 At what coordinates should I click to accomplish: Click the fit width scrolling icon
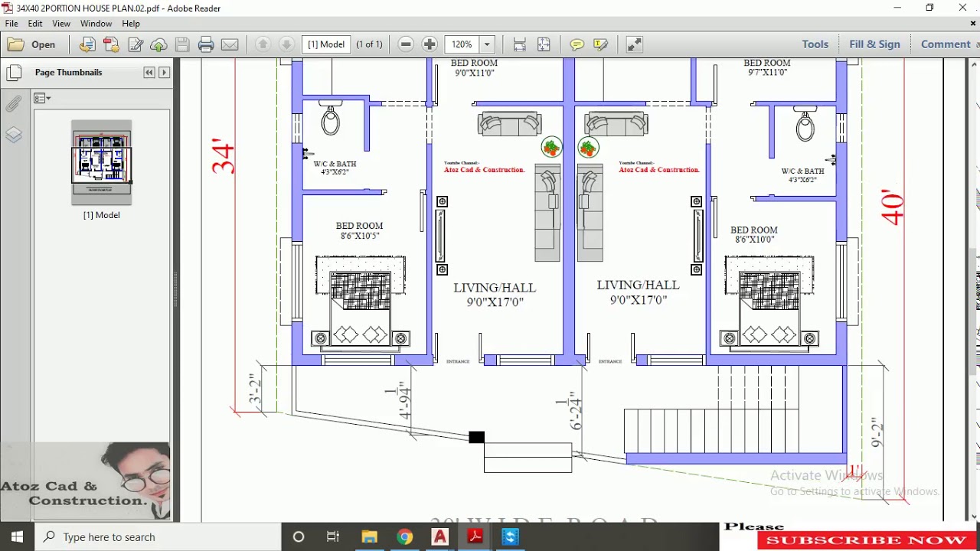point(520,44)
